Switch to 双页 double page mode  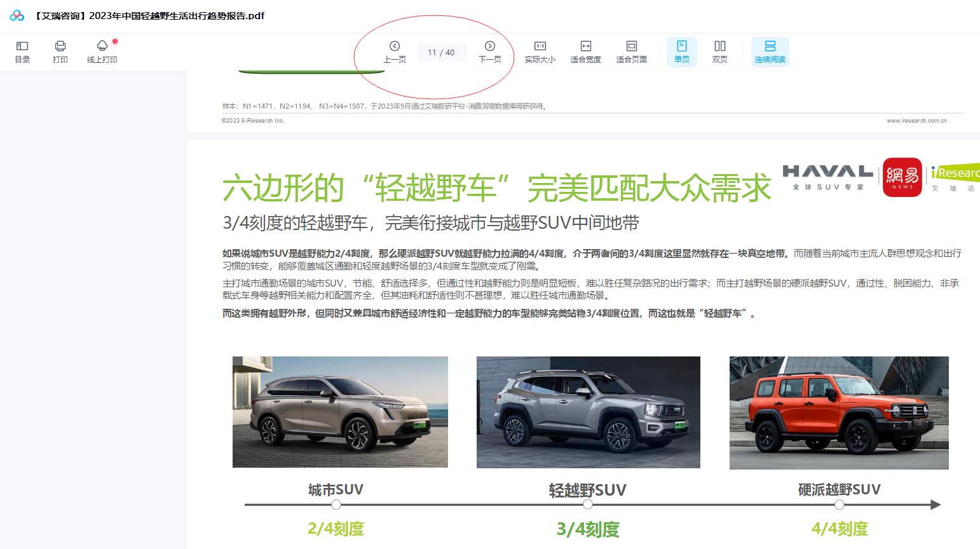[x=719, y=51]
